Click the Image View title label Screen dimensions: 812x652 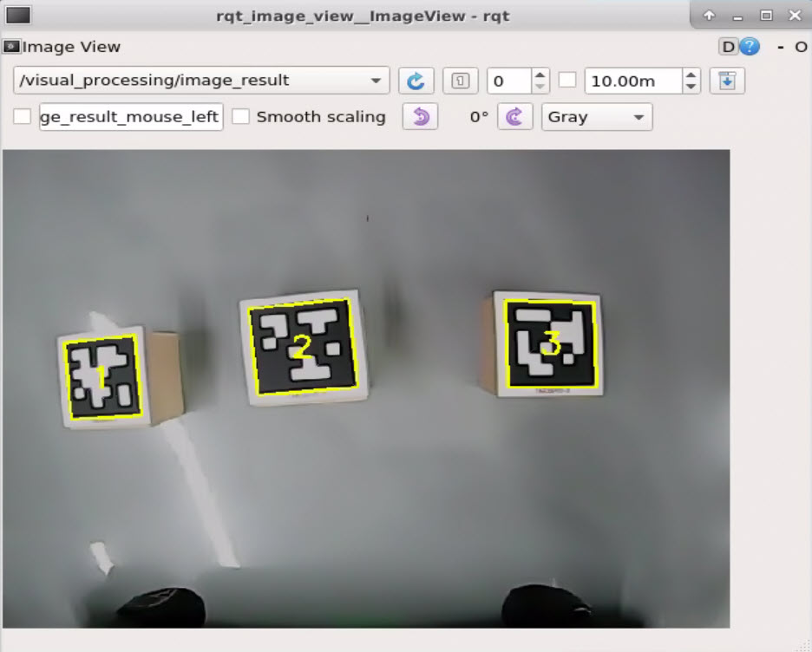click(71, 47)
